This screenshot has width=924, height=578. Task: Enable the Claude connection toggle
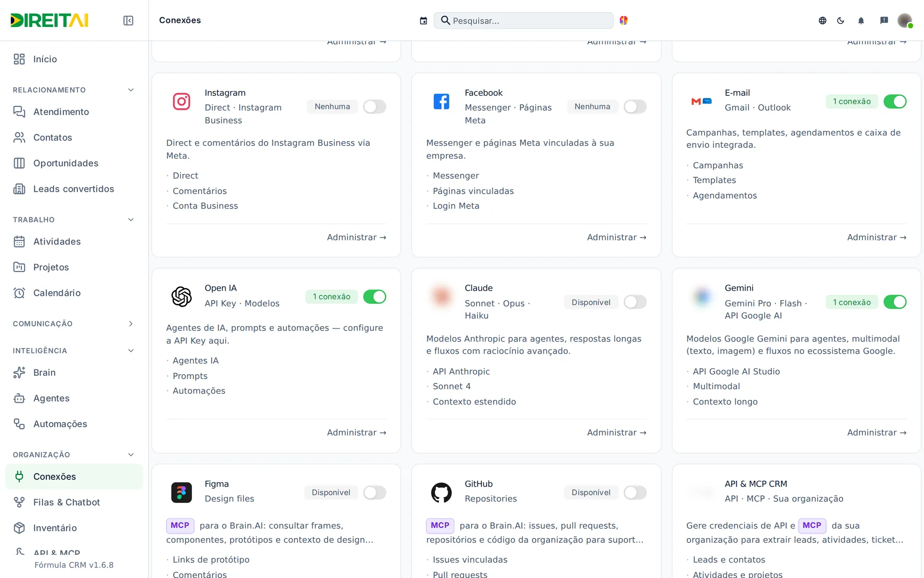635,302
